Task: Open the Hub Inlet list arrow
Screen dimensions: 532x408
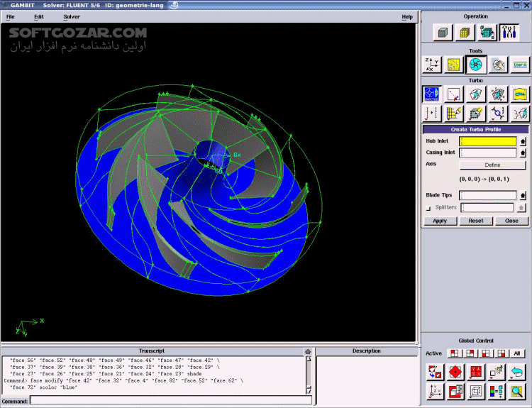Action: [x=523, y=142]
